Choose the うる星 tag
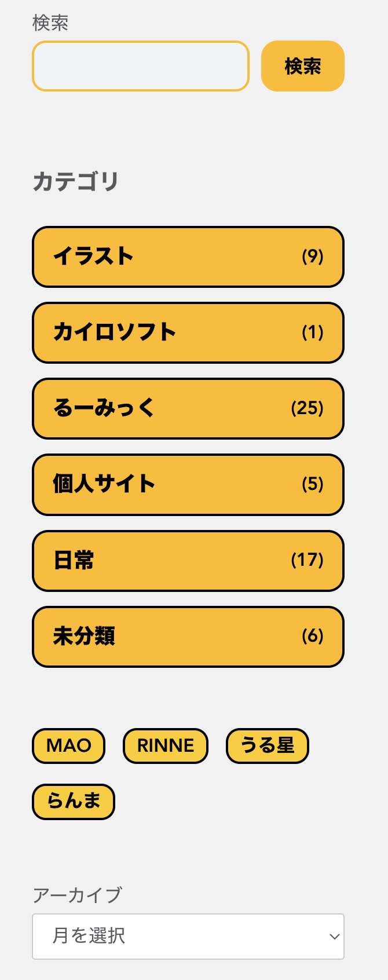 (x=267, y=745)
